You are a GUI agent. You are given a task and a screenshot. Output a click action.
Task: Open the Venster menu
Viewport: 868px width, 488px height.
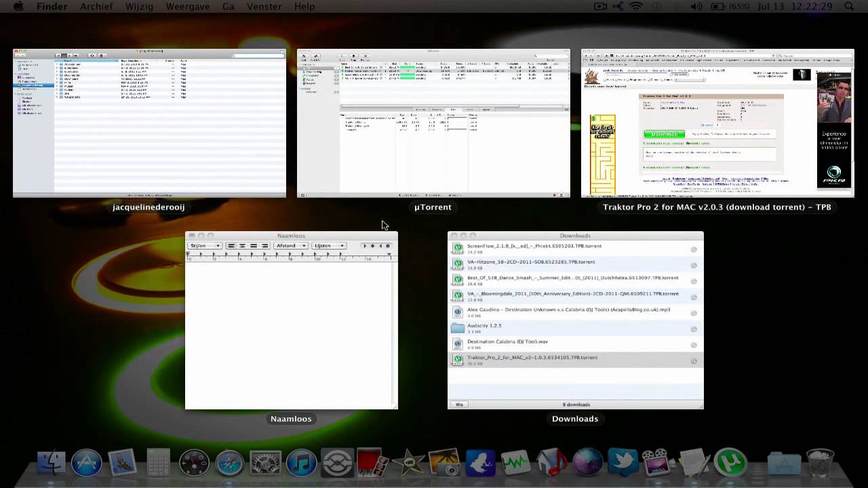[264, 6]
